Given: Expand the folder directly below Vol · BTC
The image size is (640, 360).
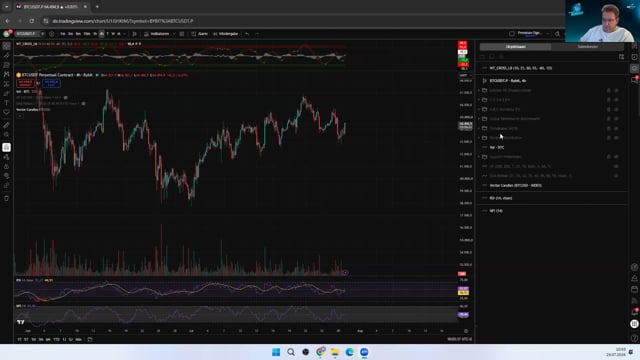Looking at the screenshot, I should pyautogui.click(x=479, y=157).
